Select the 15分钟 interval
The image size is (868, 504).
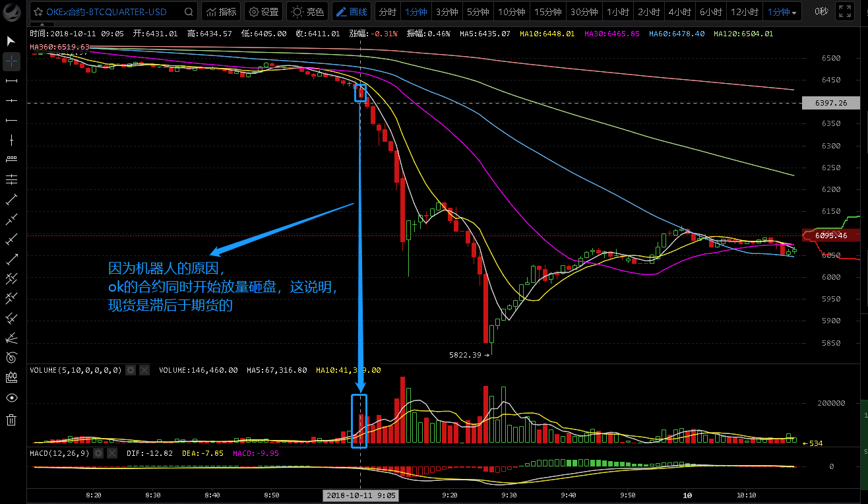(x=547, y=12)
